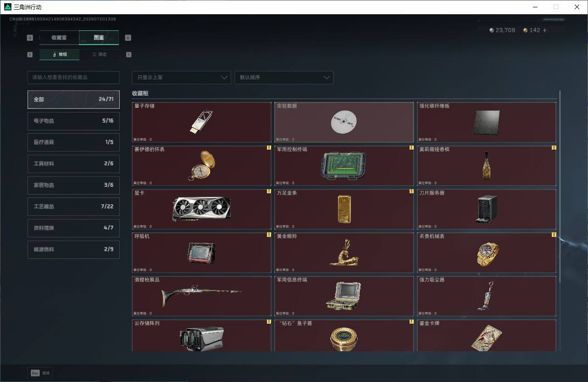
Task: Switch to the 常规 sub-tab
Action: point(59,55)
